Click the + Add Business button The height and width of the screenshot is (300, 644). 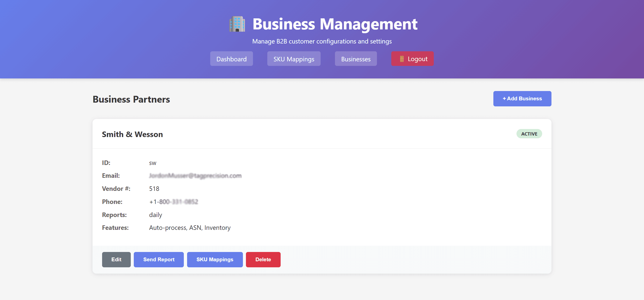pos(522,99)
